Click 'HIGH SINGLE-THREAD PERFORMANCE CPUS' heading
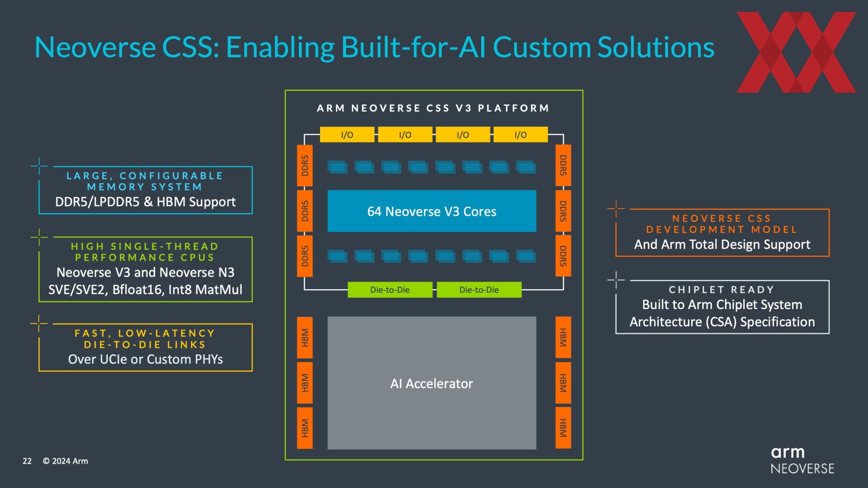This screenshot has height=488, width=868. click(145, 252)
